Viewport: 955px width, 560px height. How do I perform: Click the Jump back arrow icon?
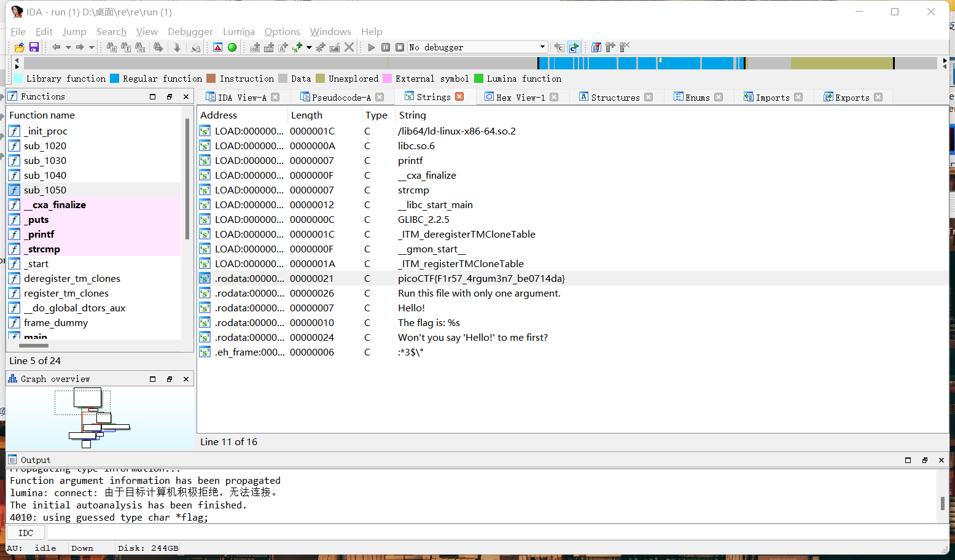(56, 47)
